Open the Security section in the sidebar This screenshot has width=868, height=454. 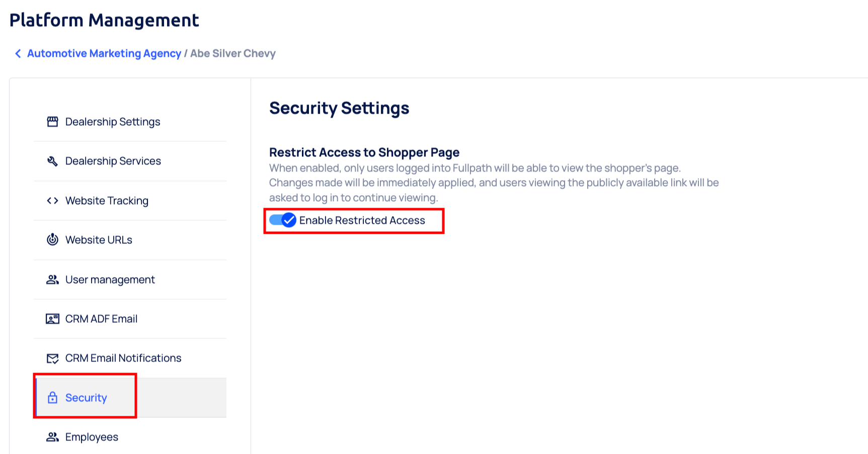coord(86,397)
